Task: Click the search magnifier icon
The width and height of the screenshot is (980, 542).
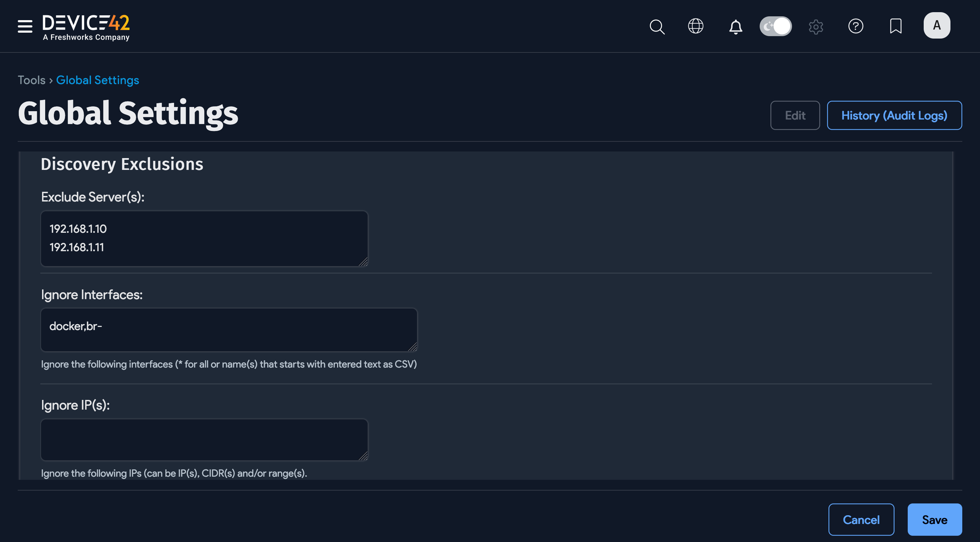Action: pyautogui.click(x=657, y=26)
